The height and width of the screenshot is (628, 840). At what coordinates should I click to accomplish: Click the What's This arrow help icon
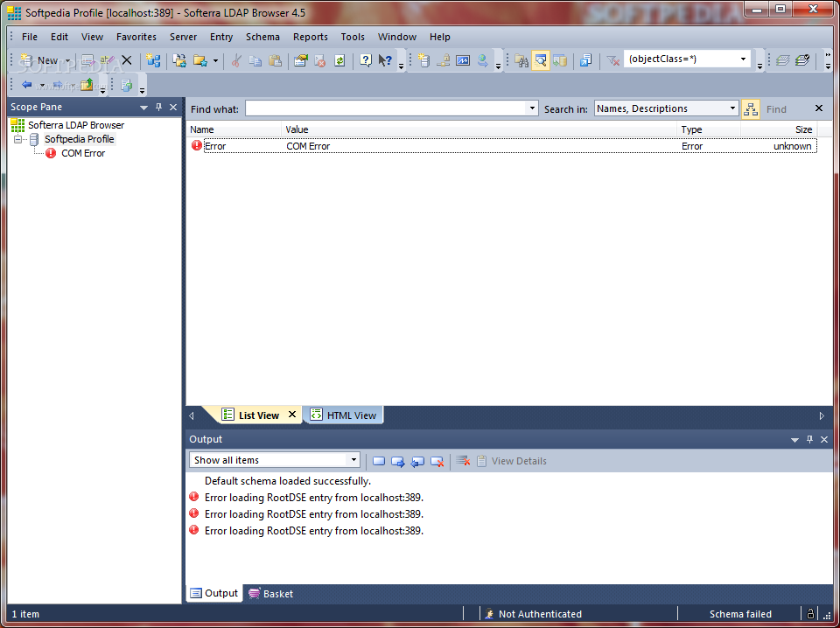click(385, 60)
